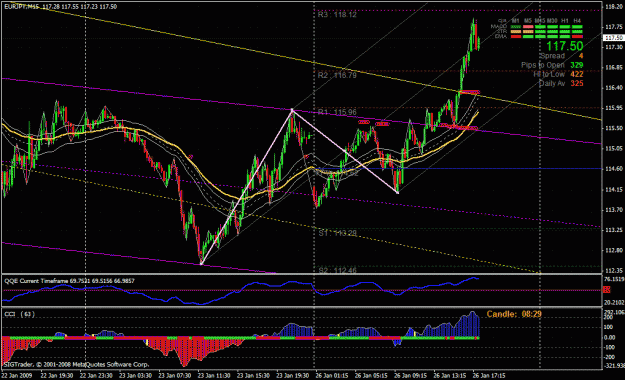Click the QQE Current Timeframe indicator label
Screen dimensions: 625x380
[69, 281]
